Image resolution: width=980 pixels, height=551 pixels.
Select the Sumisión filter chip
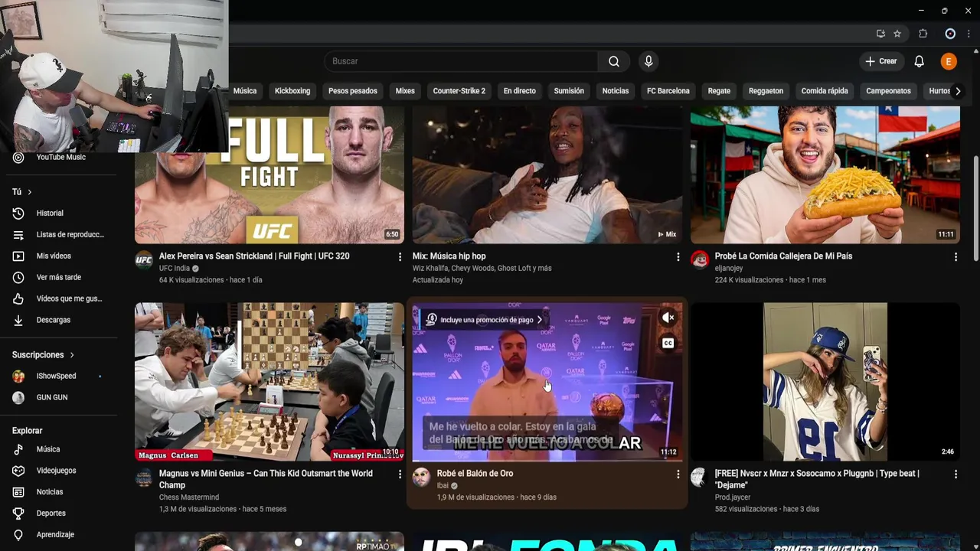pyautogui.click(x=569, y=91)
